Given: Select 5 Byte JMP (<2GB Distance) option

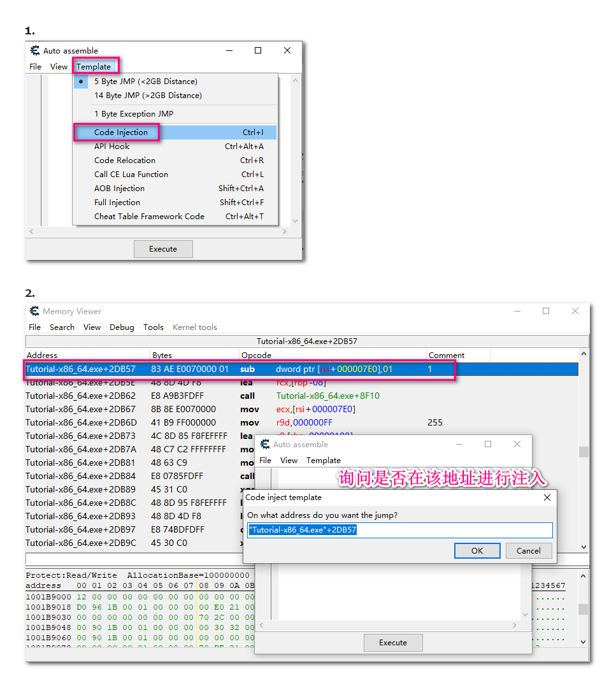Looking at the screenshot, I should click(175, 81).
